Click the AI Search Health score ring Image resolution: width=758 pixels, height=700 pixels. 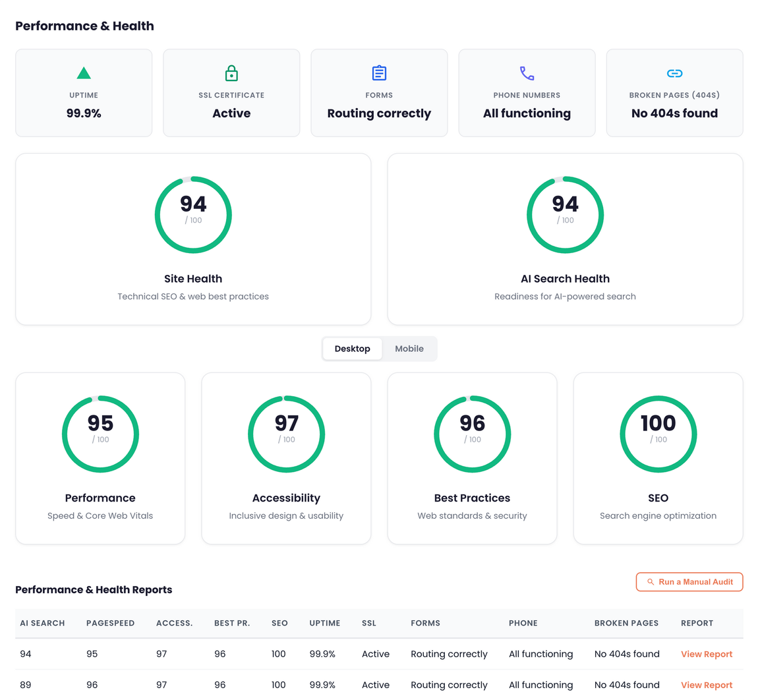coord(565,214)
